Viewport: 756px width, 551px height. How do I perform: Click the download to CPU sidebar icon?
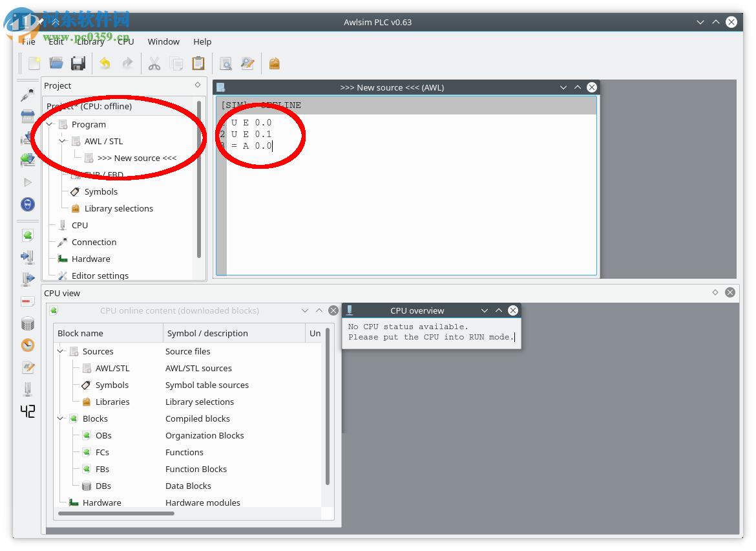coord(26,139)
